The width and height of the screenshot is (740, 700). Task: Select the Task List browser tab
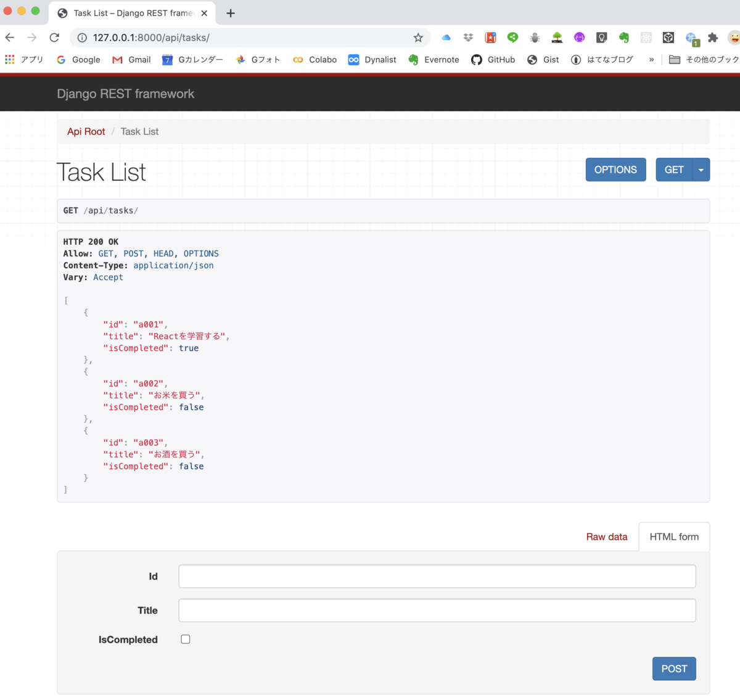click(x=131, y=13)
